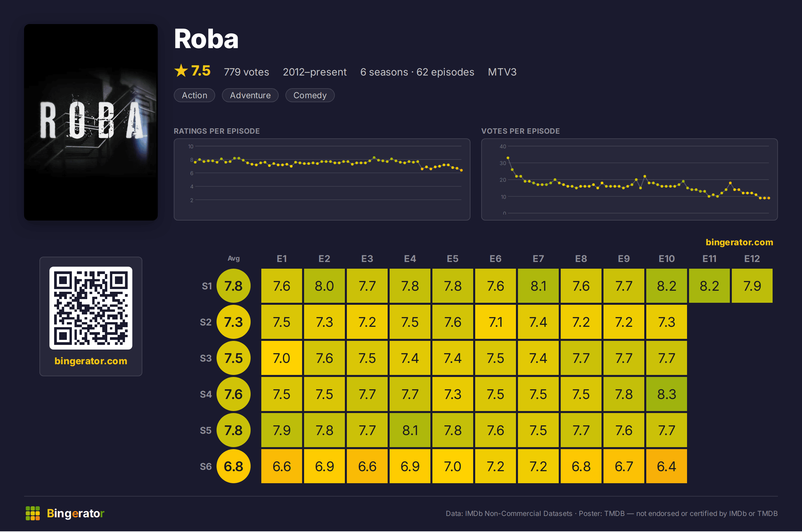Click the S1 E11 cell rated 8.2
The image size is (802, 532).
709,286
